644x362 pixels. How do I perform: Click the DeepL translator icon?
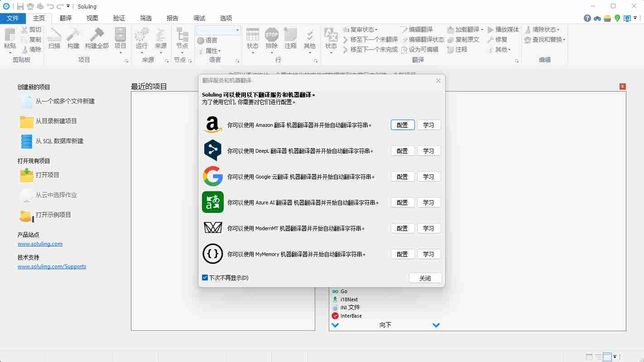click(212, 150)
